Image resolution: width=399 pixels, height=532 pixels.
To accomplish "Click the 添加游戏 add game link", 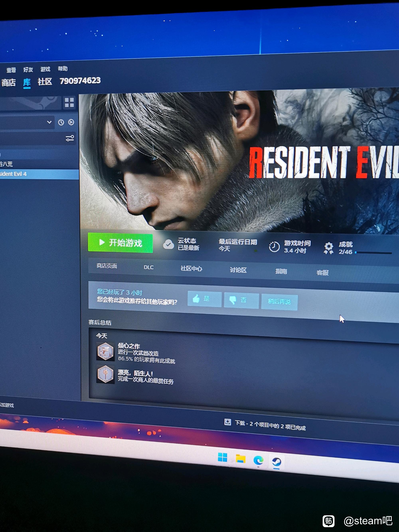I will [x=7, y=405].
